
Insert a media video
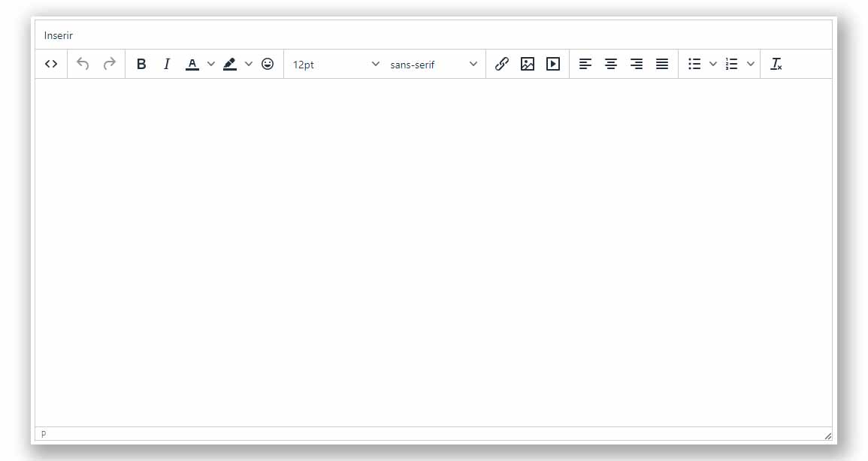(x=553, y=64)
